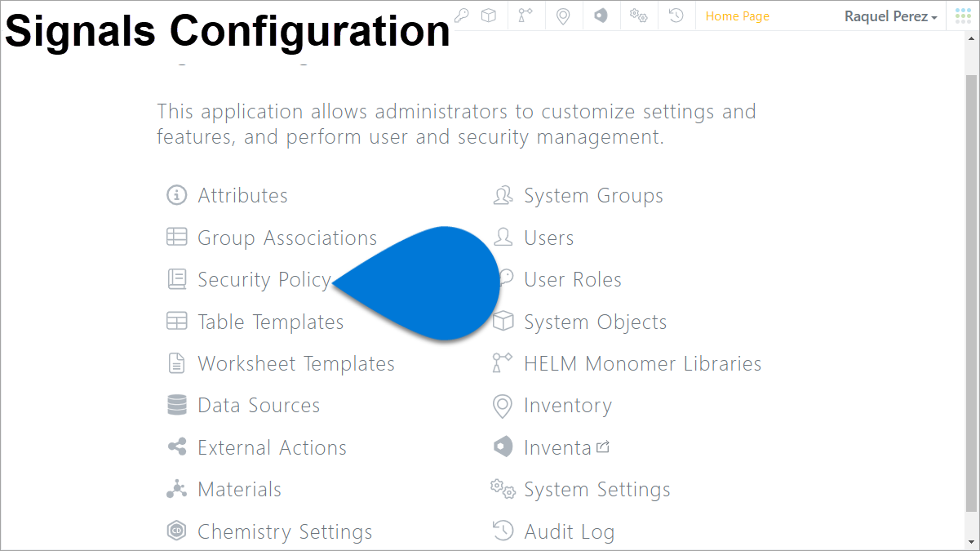Open the Attributes link
The height and width of the screenshot is (551, 980).
pos(242,195)
